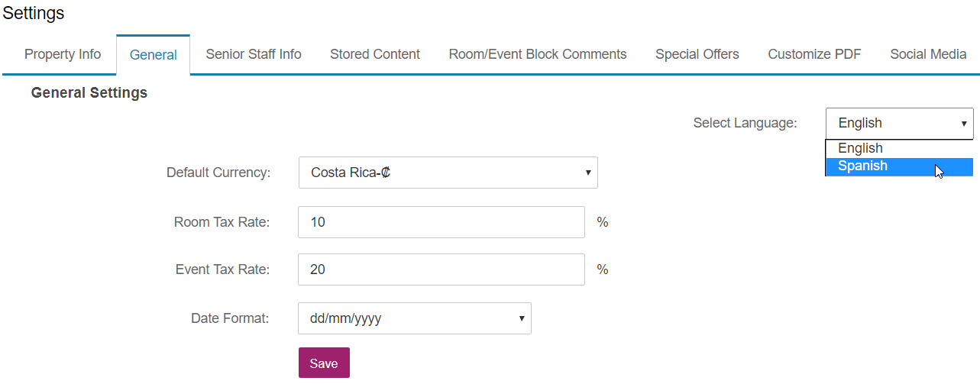The height and width of the screenshot is (384, 980).
Task: Click the Date Format dropdown arrow
Action: coord(522,318)
